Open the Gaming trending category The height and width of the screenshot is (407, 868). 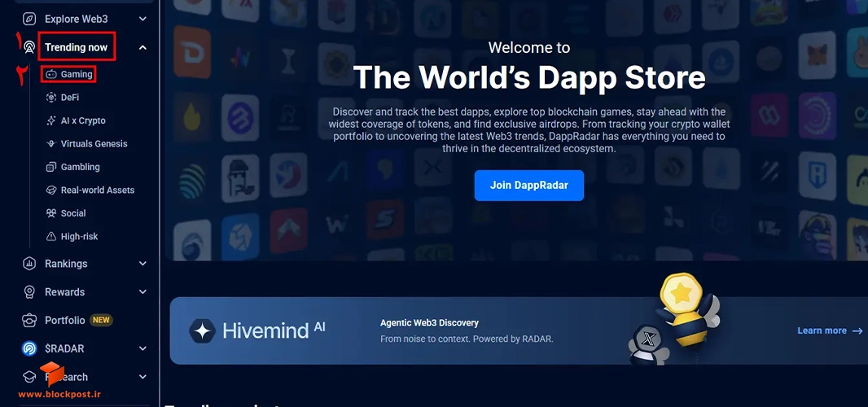[77, 74]
